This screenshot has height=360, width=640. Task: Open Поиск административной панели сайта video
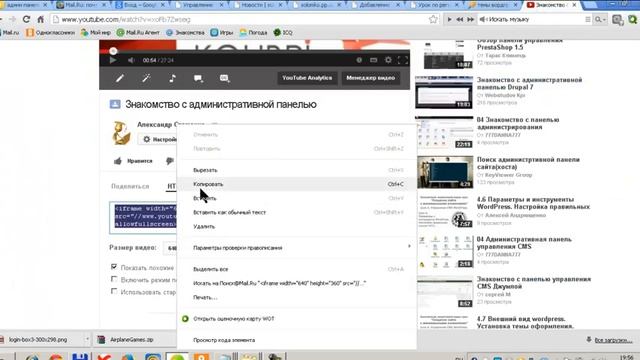(x=528, y=163)
